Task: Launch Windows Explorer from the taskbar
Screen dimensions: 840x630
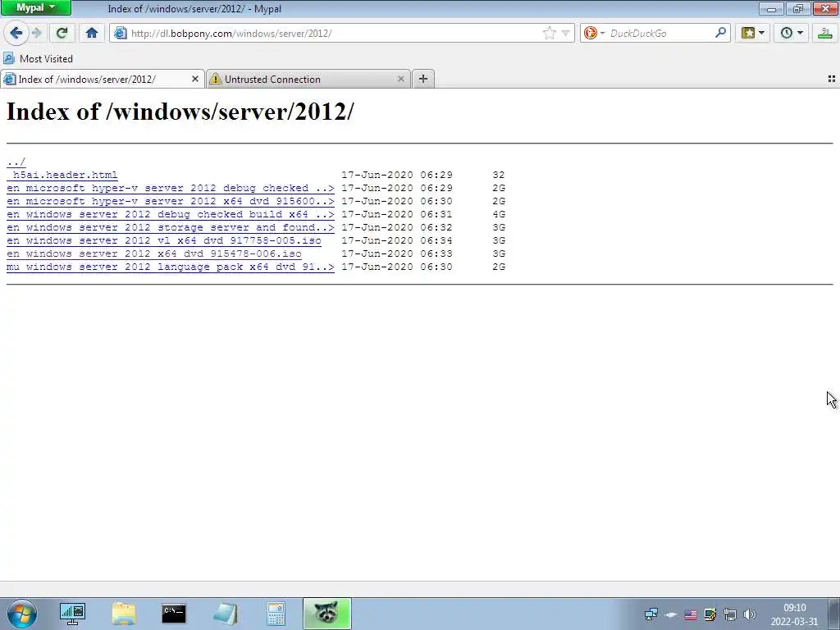Action: coord(124,614)
